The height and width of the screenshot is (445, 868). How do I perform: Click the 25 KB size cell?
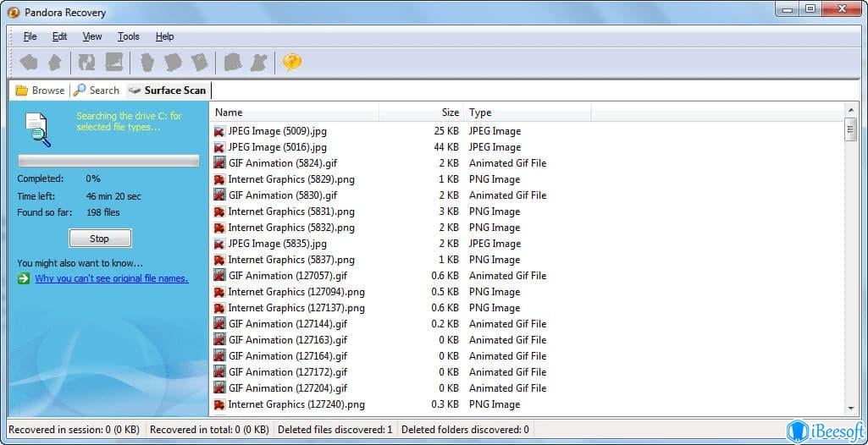446,132
